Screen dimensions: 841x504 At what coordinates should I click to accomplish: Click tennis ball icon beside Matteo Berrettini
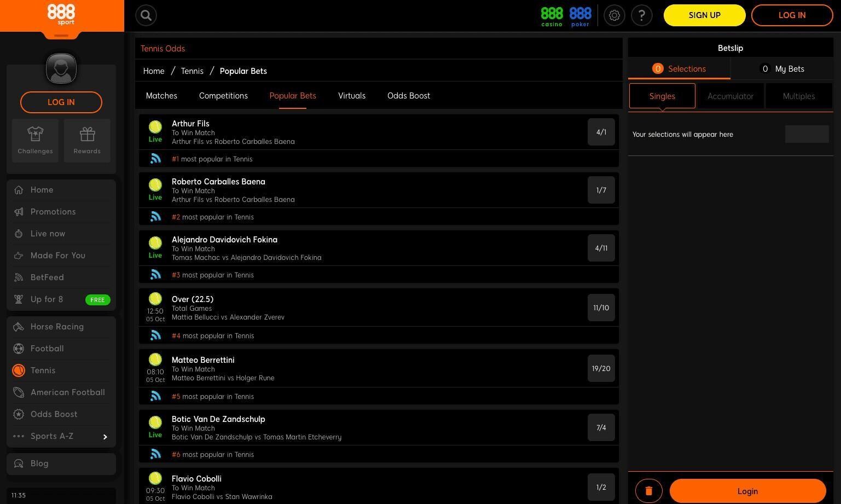click(x=155, y=360)
